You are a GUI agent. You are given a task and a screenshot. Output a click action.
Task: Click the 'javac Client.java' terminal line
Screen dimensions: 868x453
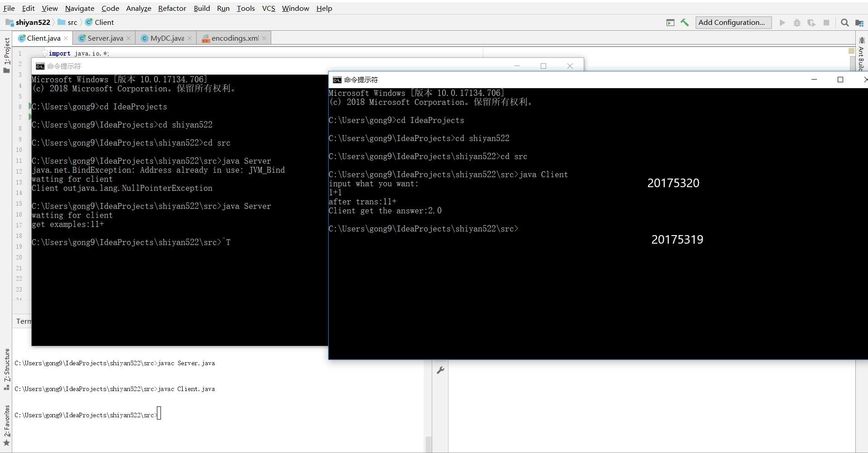(186, 389)
